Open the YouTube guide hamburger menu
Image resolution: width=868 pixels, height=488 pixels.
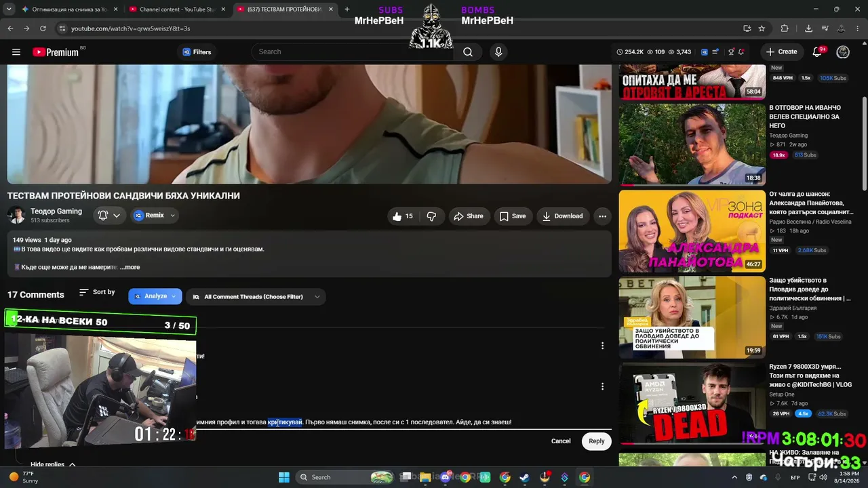(x=16, y=52)
